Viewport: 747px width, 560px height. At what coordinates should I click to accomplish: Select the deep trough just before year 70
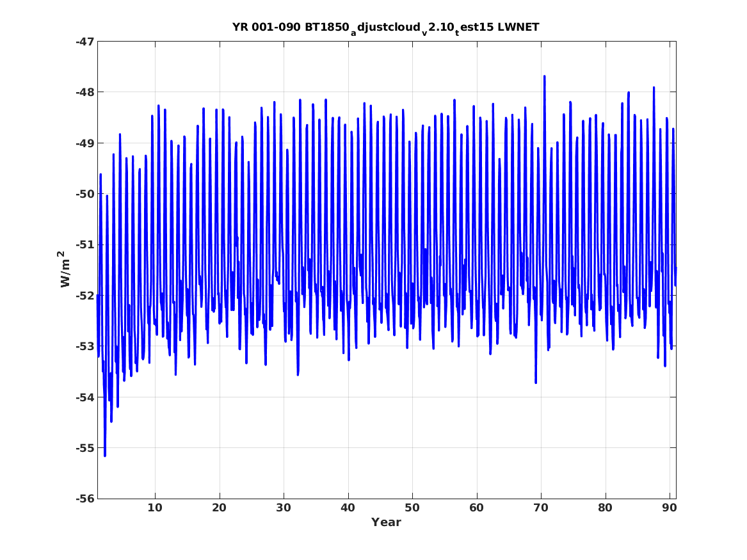[x=536, y=382]
